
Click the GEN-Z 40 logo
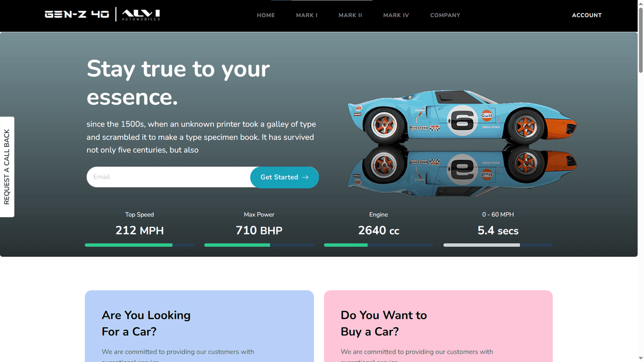tap(77, 15)
